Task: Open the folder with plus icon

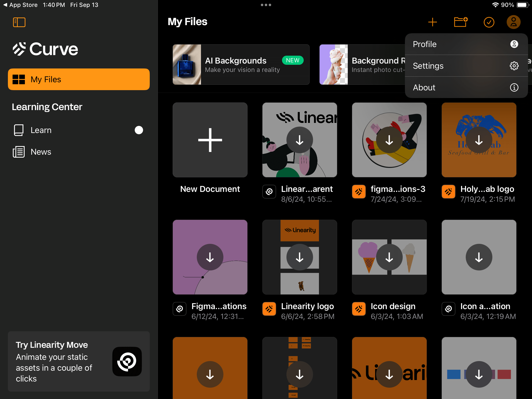Action: [x=460, y=22]
